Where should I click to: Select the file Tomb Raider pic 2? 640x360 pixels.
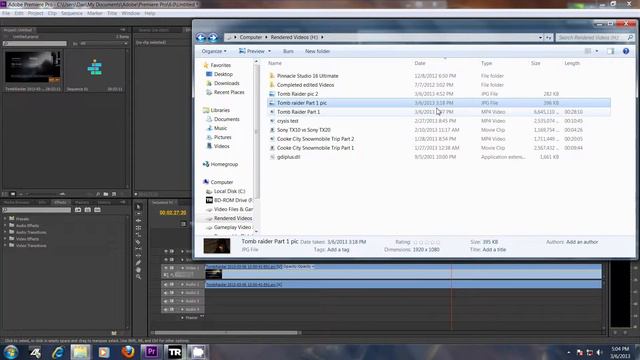coord(297,94)
